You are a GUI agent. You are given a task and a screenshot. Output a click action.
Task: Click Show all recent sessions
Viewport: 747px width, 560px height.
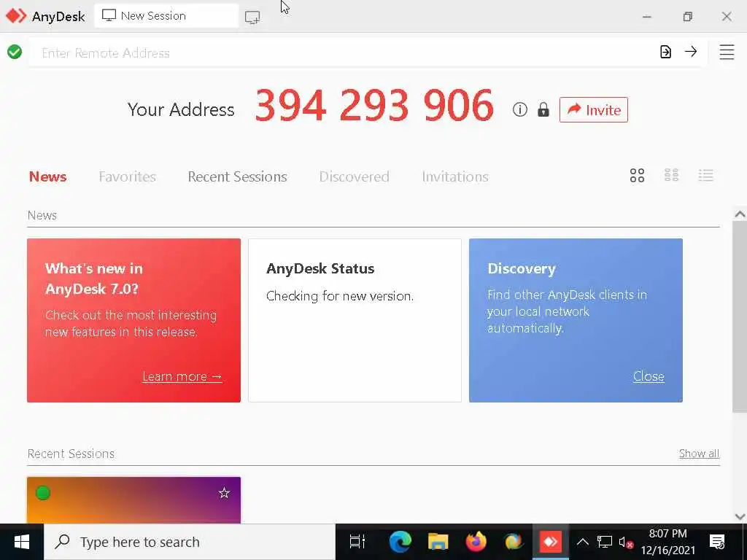pos(699,454)
